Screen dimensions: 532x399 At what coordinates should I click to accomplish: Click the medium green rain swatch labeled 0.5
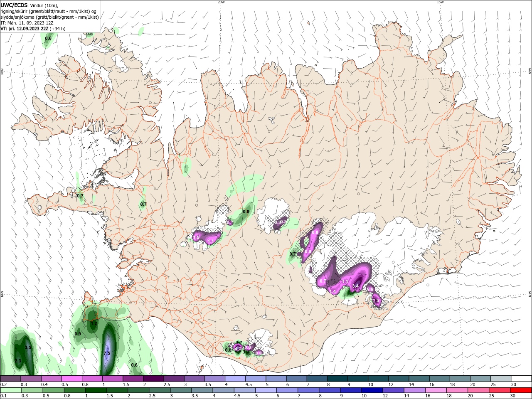[53, 390]
